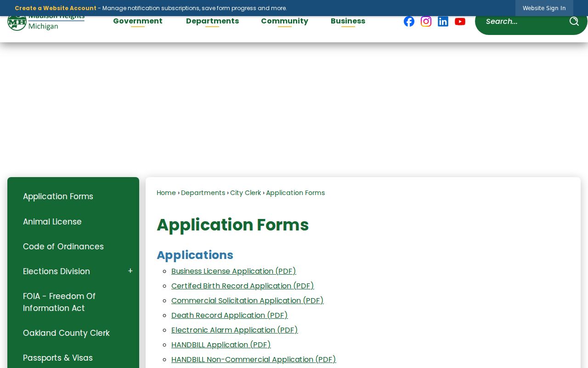Image resolution: width=588 pixels, height=368 pixels.
Task: Open the Elections Division sidebar link
Action: pos(57,271)
